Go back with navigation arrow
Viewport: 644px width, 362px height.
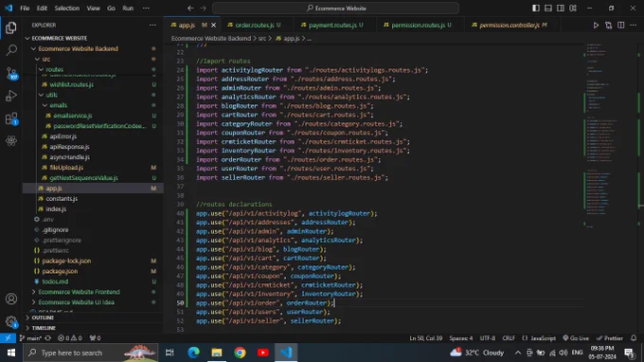[x=190, y=9]
